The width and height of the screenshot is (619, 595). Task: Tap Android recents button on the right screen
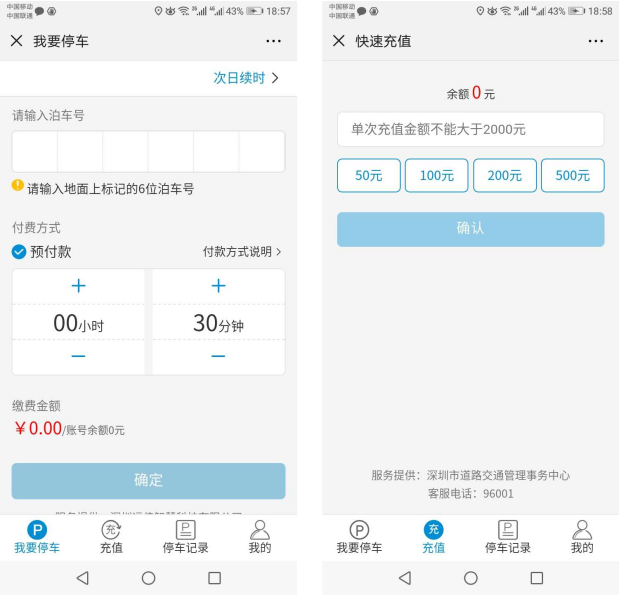click(536, 578)
